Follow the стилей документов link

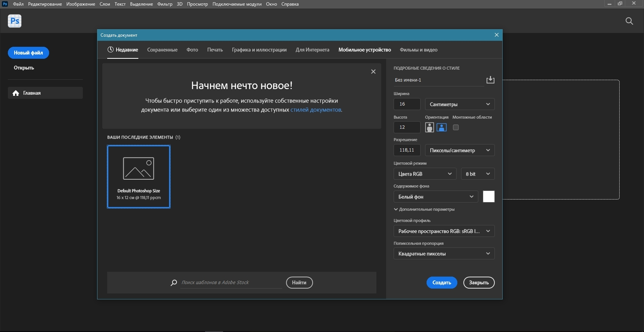point(316,110)
